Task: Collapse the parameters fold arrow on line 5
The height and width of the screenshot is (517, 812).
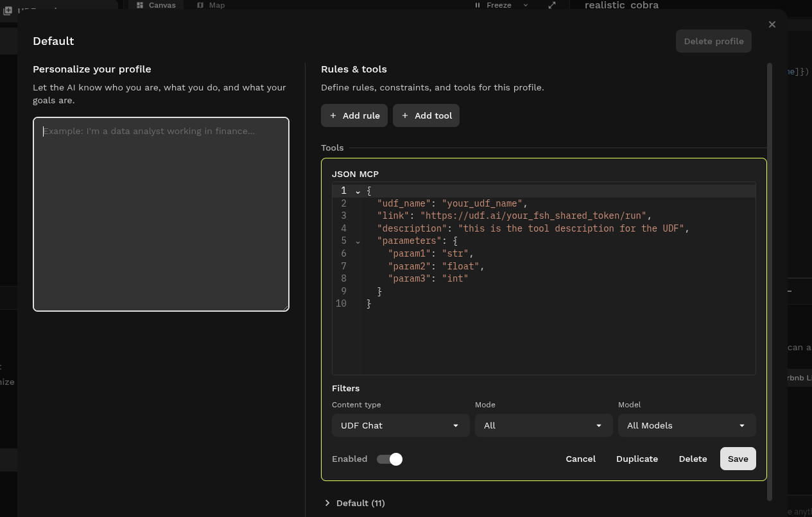Action: tap(358, 241)
